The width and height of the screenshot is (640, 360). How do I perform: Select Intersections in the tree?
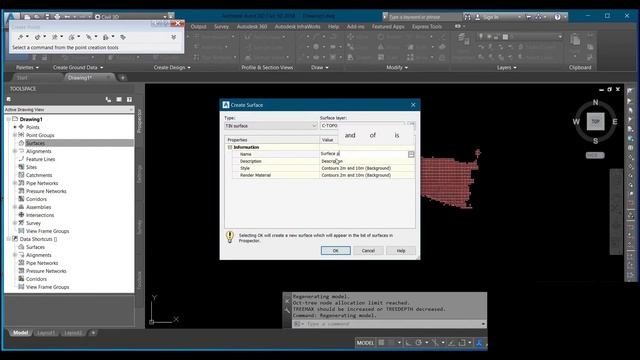pos(40,215)
